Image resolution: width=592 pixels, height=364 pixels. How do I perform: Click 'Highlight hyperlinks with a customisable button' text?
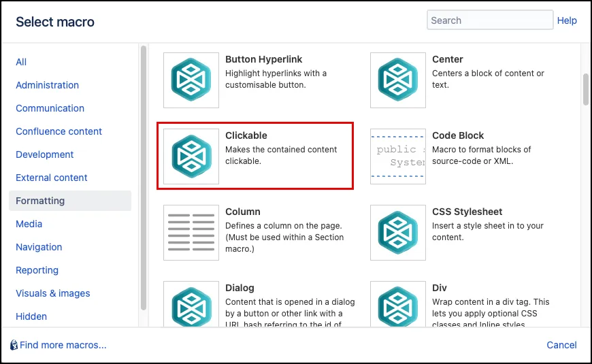pos(276,79)
